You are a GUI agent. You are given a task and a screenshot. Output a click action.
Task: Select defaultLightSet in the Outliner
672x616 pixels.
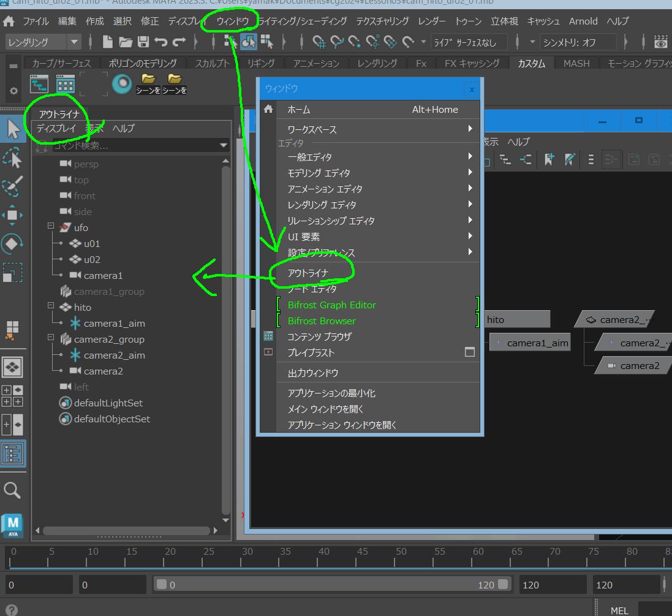coord(108,403)
